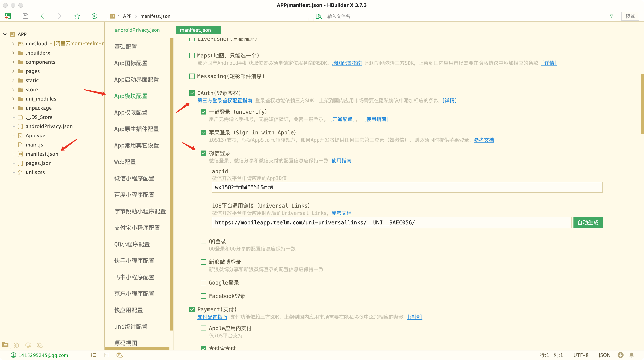
Task: Click the browser globe icon in bottom panel
Action: (x=40, y=345)
